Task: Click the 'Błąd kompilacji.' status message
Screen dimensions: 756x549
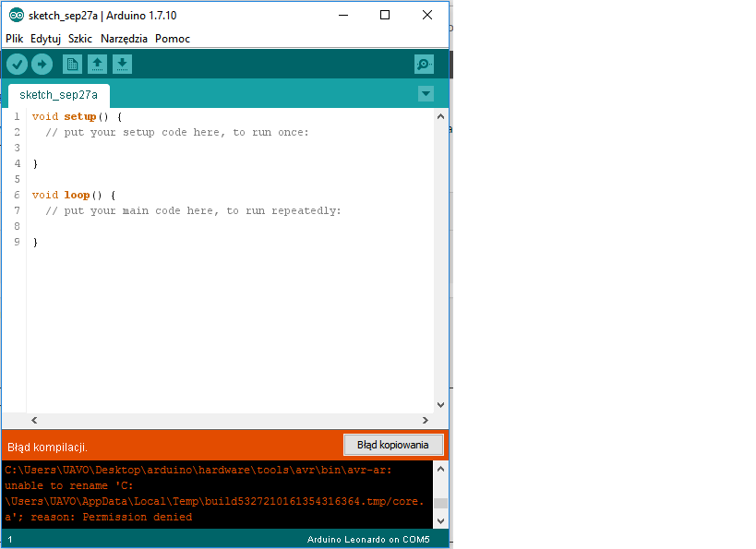Action: 47,448
